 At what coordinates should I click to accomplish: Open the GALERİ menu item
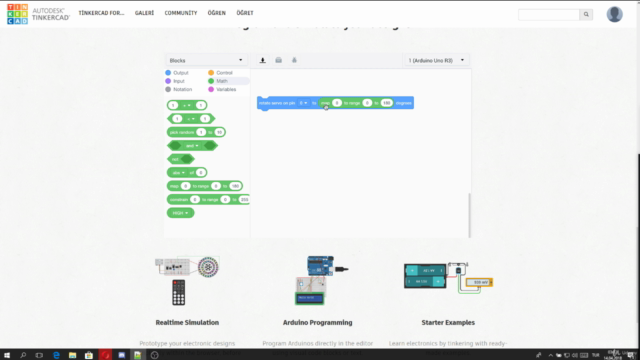point(144,13)
